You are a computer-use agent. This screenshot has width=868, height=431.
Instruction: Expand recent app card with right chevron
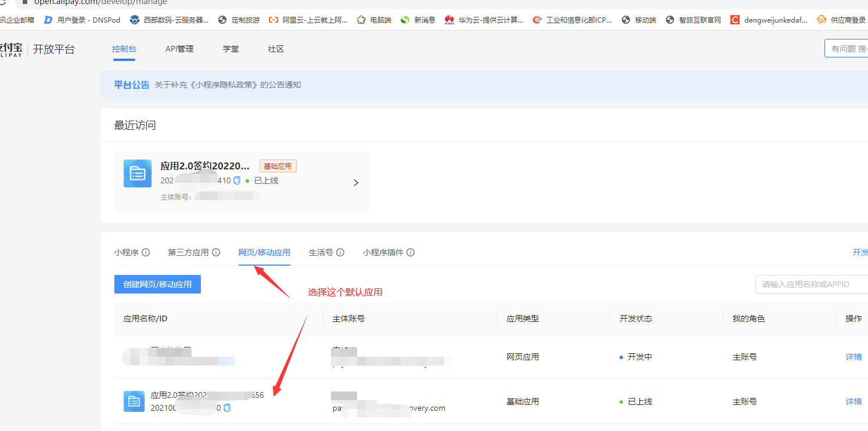[356, 183]
